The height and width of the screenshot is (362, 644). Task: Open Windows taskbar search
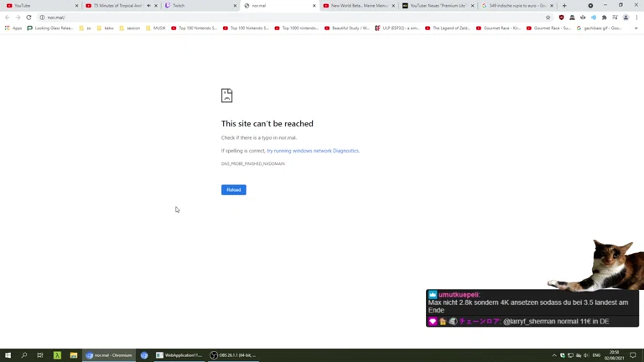tap(23, 355)
